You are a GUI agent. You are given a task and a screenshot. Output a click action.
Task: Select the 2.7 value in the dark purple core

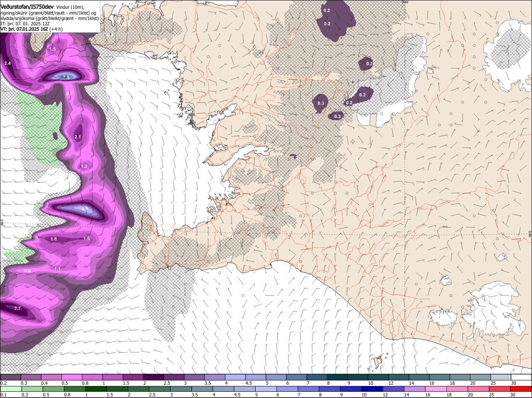coord(17,308)
